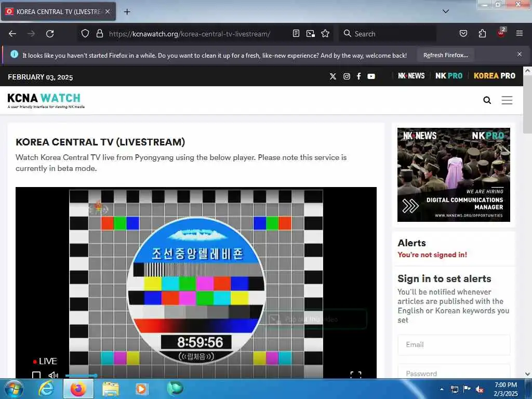Click the red extension badge icon

(501, 33)
